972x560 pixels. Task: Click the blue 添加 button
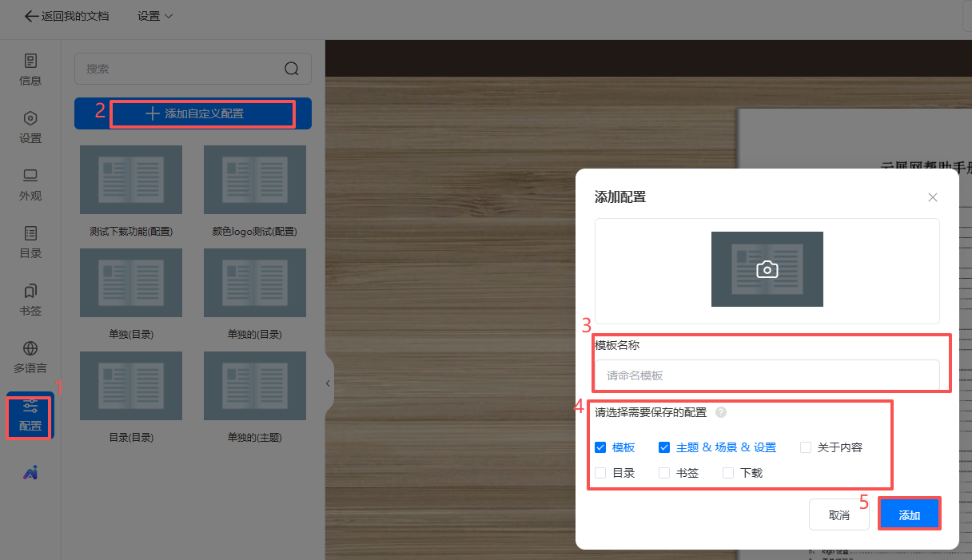point(909,515)
